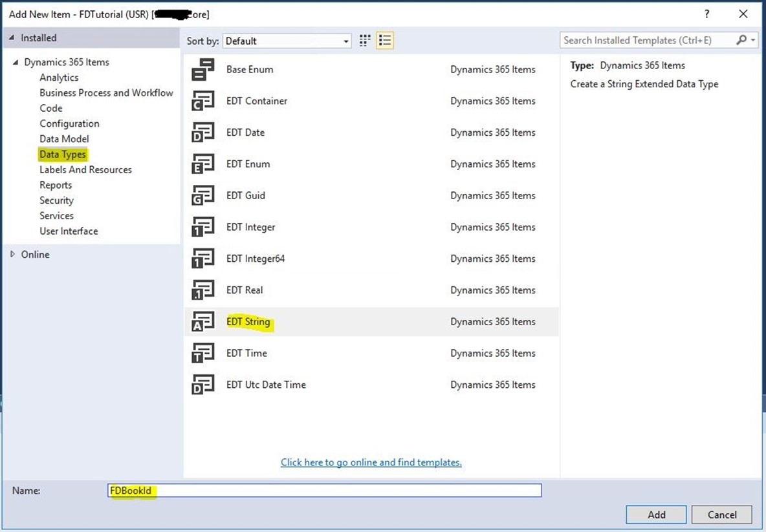766x532 pixels.
Task: Click the EDT Integer64 icon
Action: coord(202,259)
